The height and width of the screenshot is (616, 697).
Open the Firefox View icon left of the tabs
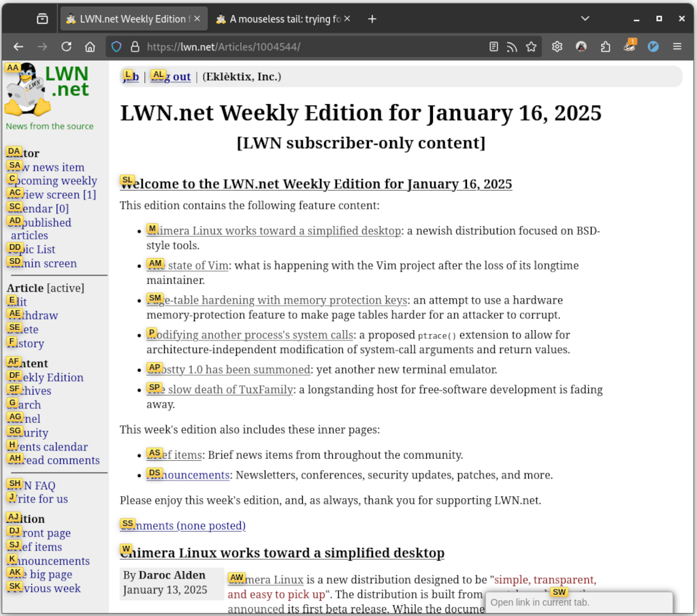point(42,19)
